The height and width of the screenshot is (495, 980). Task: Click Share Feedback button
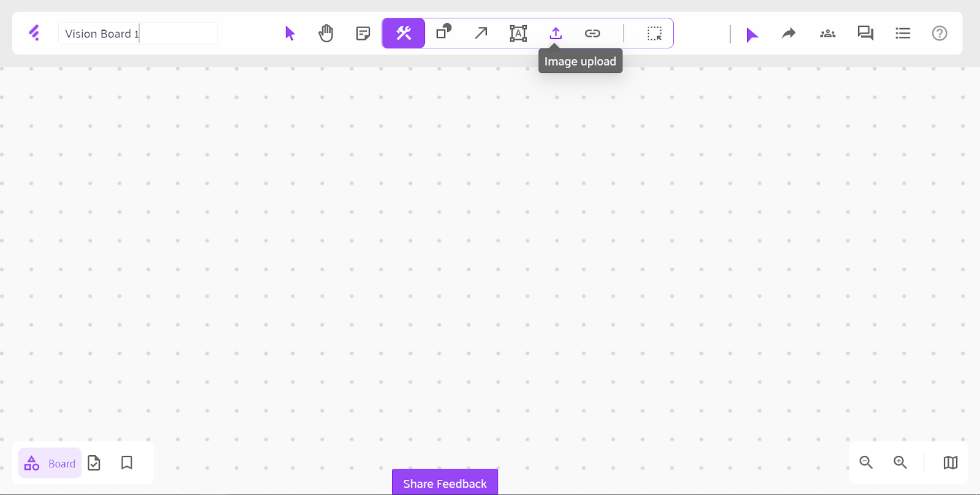pyautogui.click(x=445, y=483)
